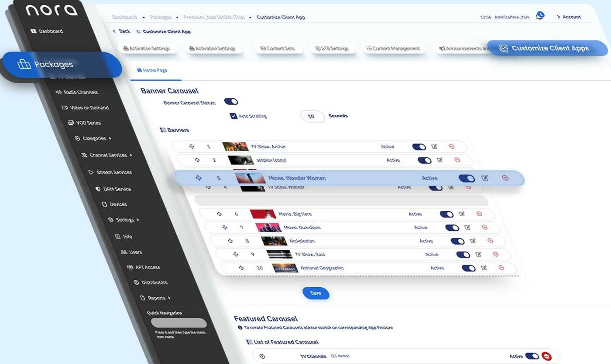Click the move handle on Movie. Wonder Woman
Viewport: 611px width, 364px height.
(199, 178)
